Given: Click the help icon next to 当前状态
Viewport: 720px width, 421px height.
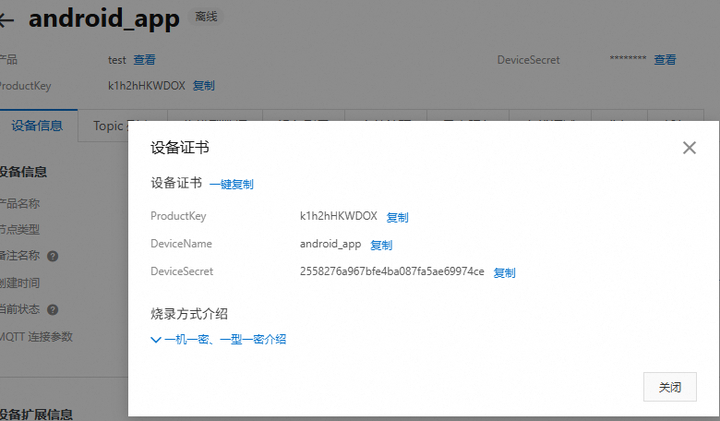Looking at the screenshot, I should pyautogui.click(x=53, y=310).
